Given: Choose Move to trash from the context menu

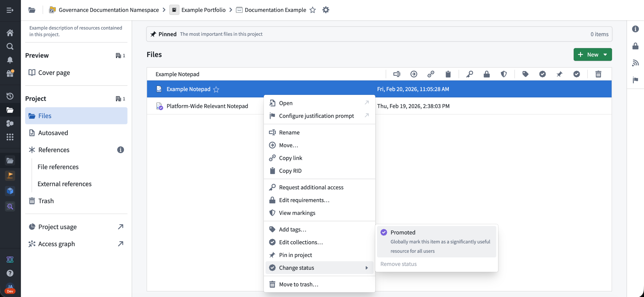Looking at the screenshot, I should (x=298, y=284).
